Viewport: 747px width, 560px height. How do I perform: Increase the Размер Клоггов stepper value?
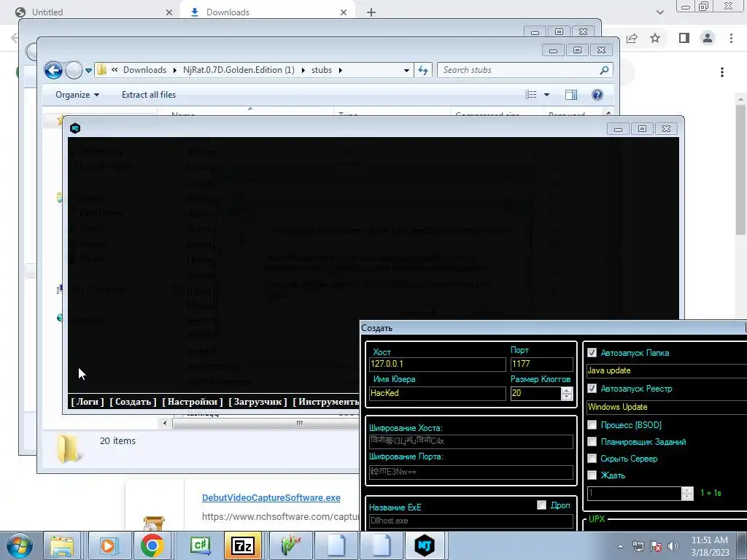pyautogui.click(x=566, y=390)
